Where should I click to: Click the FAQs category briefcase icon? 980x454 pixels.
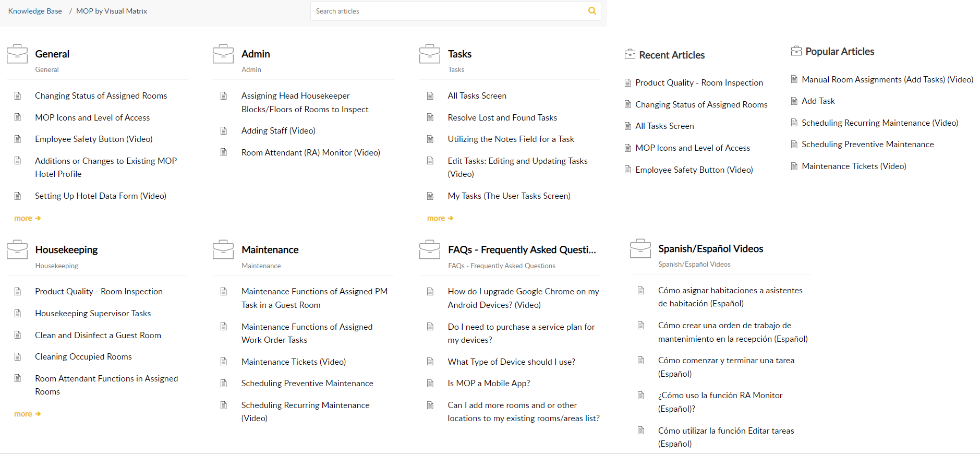click(430, 249)
